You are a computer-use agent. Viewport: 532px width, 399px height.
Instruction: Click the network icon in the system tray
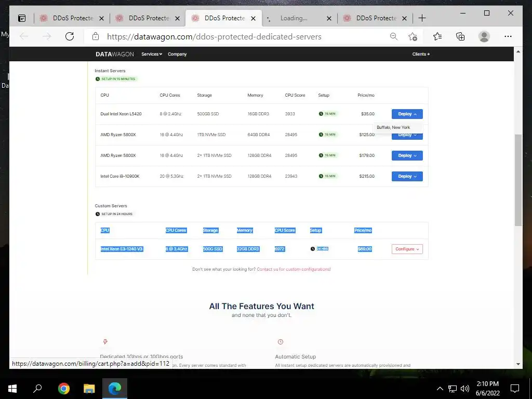pyautogui.click(x=453, y=389)
